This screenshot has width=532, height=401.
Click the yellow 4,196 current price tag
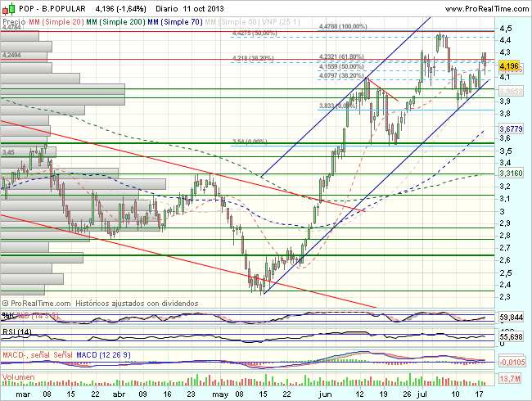pyautogui.click(x=509, y=65)
